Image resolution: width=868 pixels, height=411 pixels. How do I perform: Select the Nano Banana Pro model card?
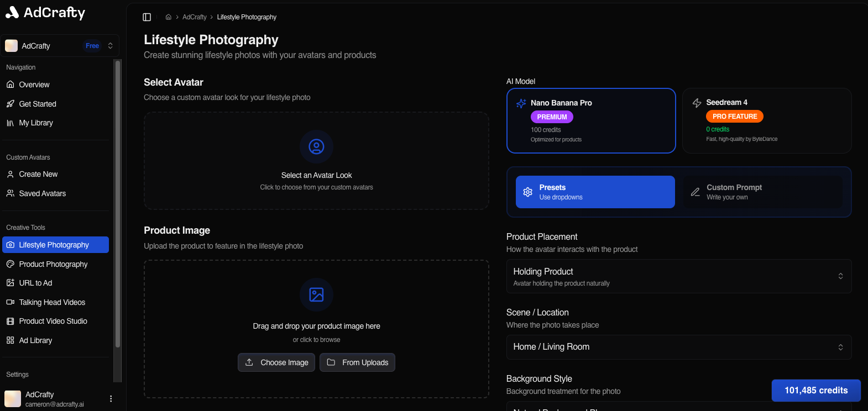pyautogui.click(x=591, y=120)
